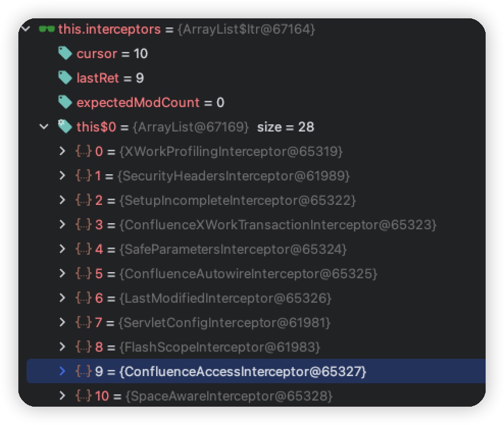Select the SetupIncompleteInterceptor@65322 value

238,200
